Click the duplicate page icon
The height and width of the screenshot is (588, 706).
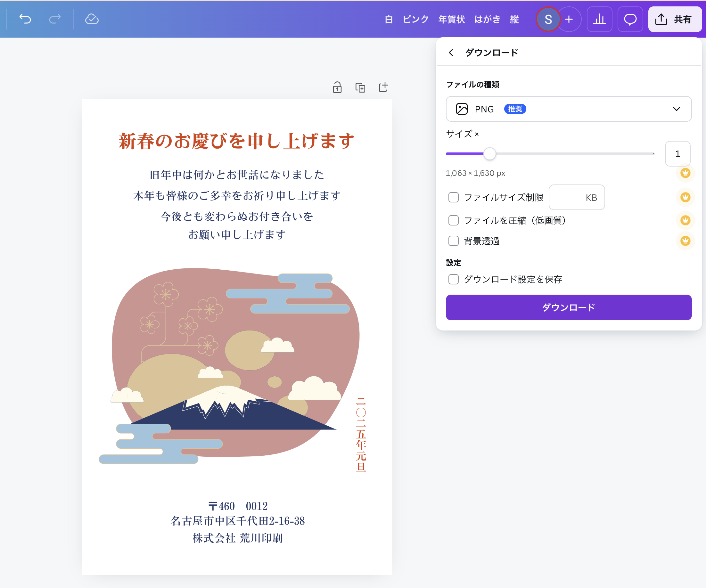[360, 87]
